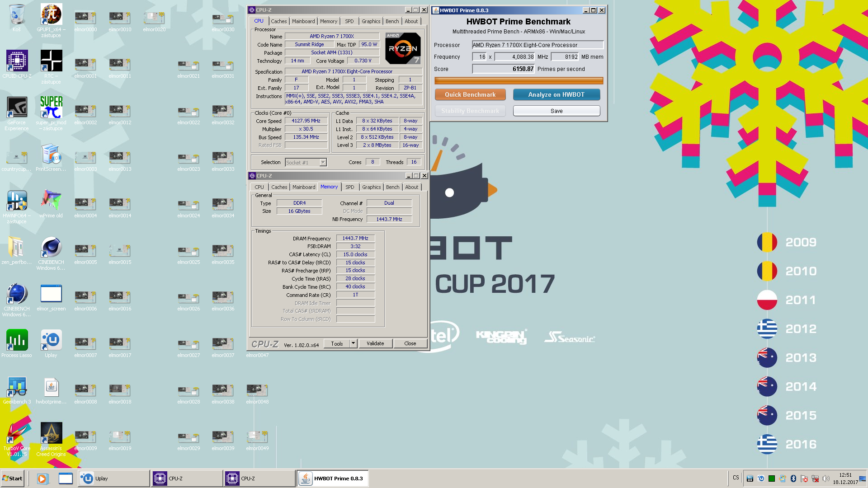Click Close button in lower CPU-Z window
Image resolution: width=868 pixels, height=488 pixels.
point(410,343)
